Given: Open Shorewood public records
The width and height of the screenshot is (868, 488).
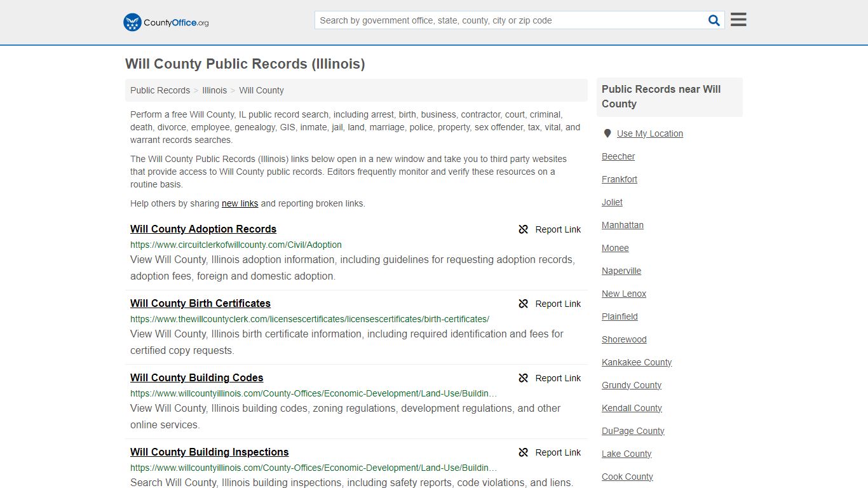Looking at the screenshot, I should click(624, 339).
